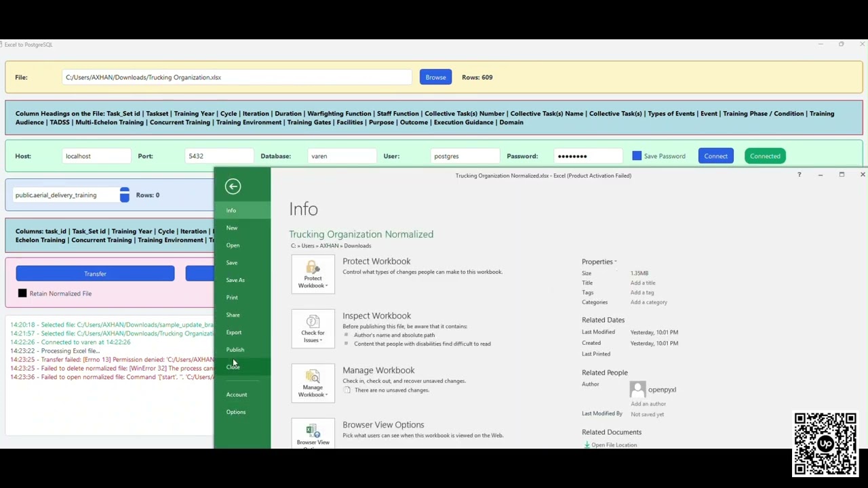
Task: Click the green Connected status button
Action: pos(765,156)
